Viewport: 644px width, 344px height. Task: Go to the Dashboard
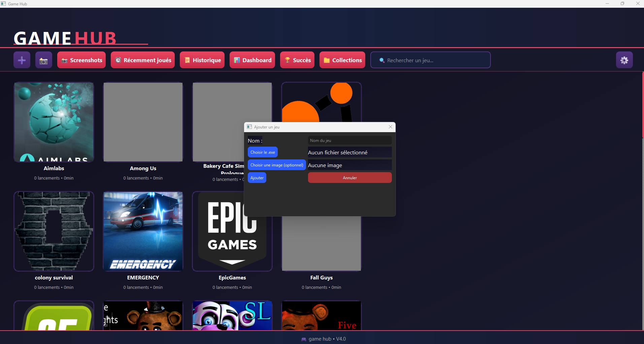pyautogui.click(x=252, y=60)
